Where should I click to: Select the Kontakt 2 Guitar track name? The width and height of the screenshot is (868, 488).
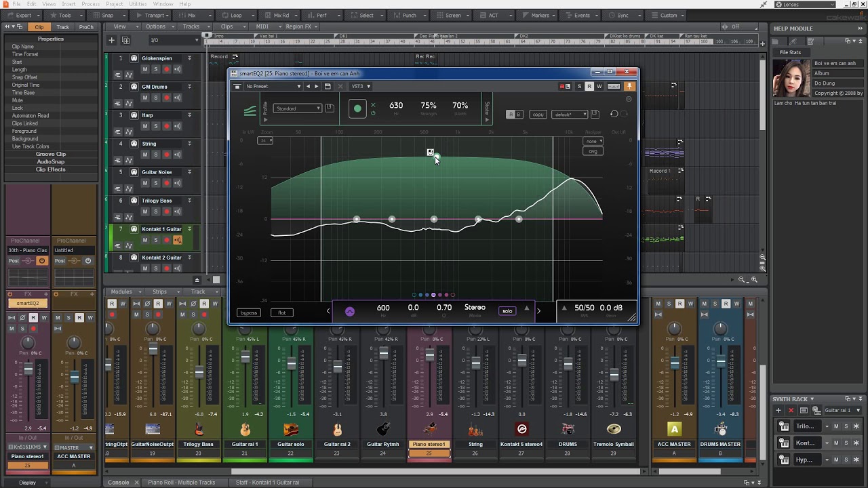[161, 258]
